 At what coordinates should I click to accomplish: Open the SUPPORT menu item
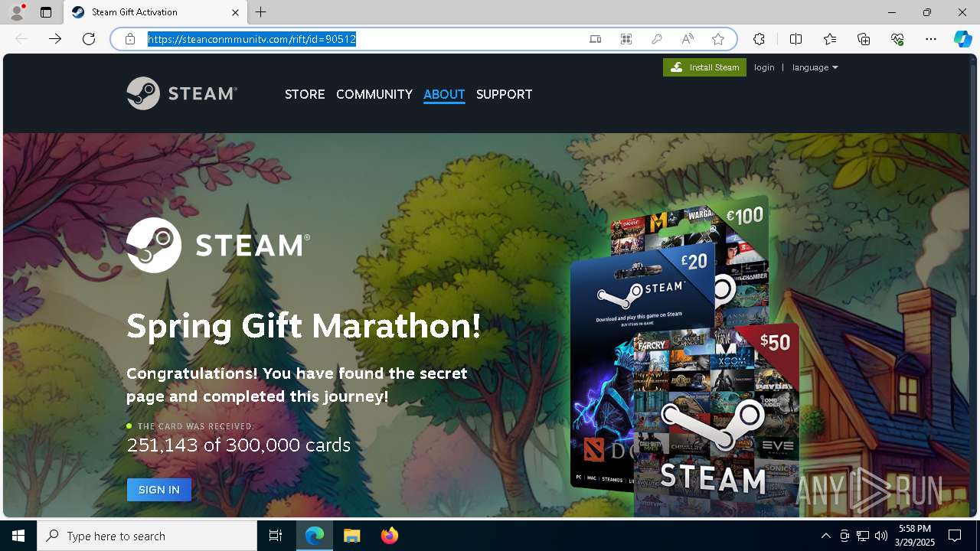click(504, 94)
